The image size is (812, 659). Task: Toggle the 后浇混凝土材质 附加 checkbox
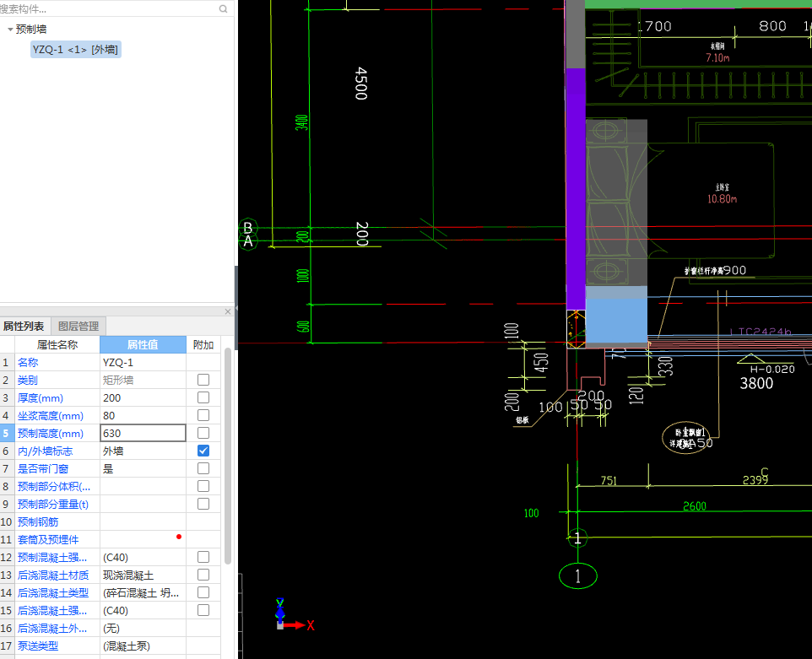pos(203,575)
